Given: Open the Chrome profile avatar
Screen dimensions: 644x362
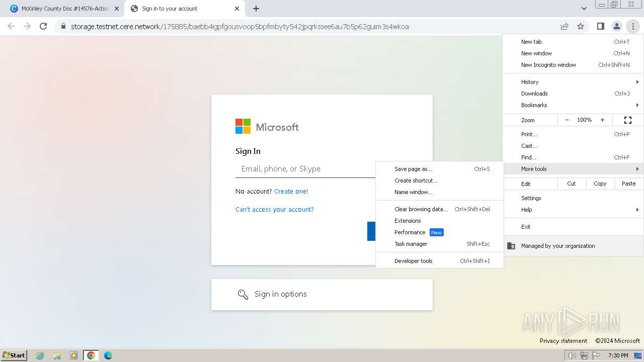Looking at the screenshot, I should 616,26.
